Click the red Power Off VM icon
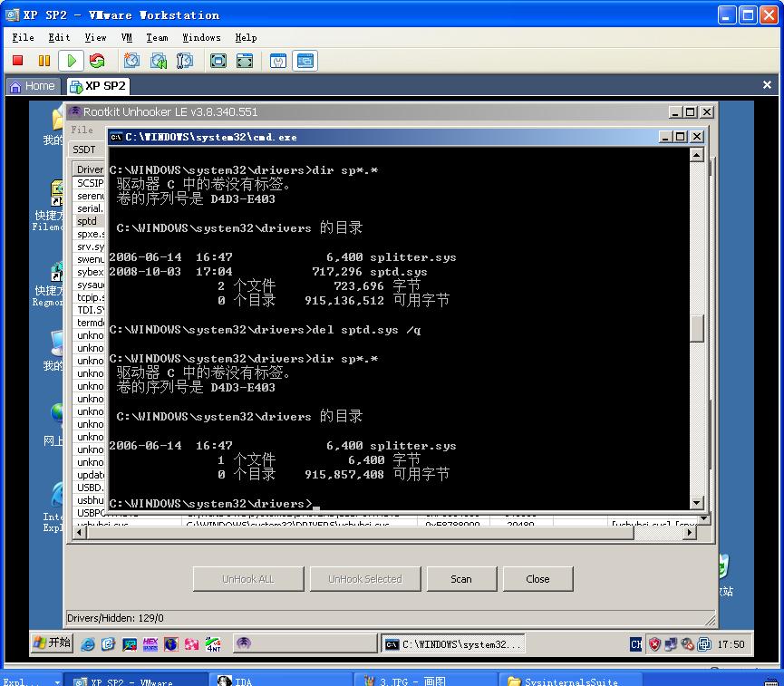 point(18,61)
